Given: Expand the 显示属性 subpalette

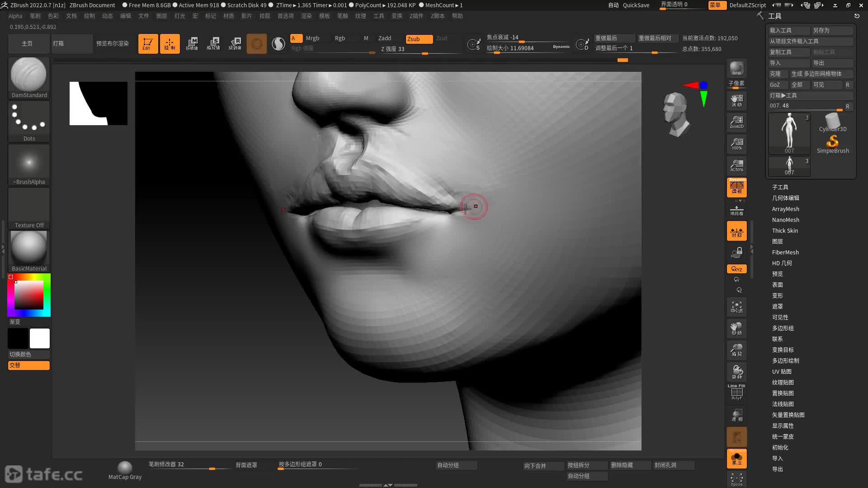Looking at the screenshot, I should pyautogui.click(x=783, y=426).
